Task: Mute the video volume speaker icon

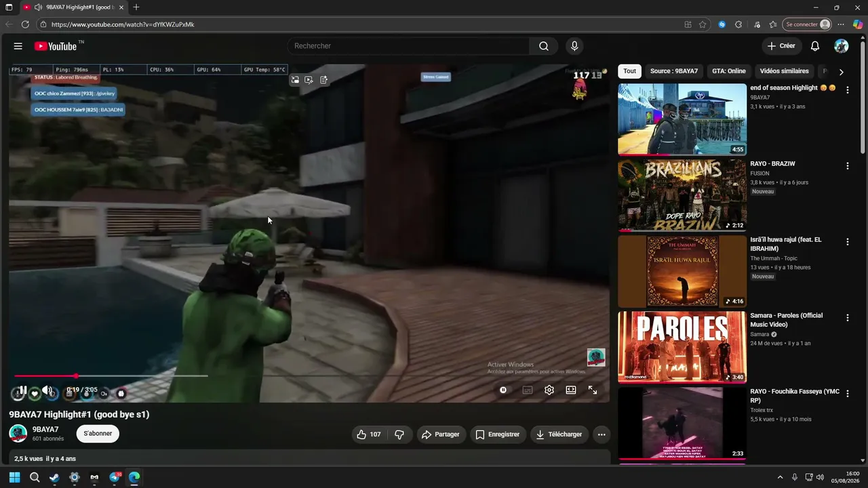Action: 47,390
